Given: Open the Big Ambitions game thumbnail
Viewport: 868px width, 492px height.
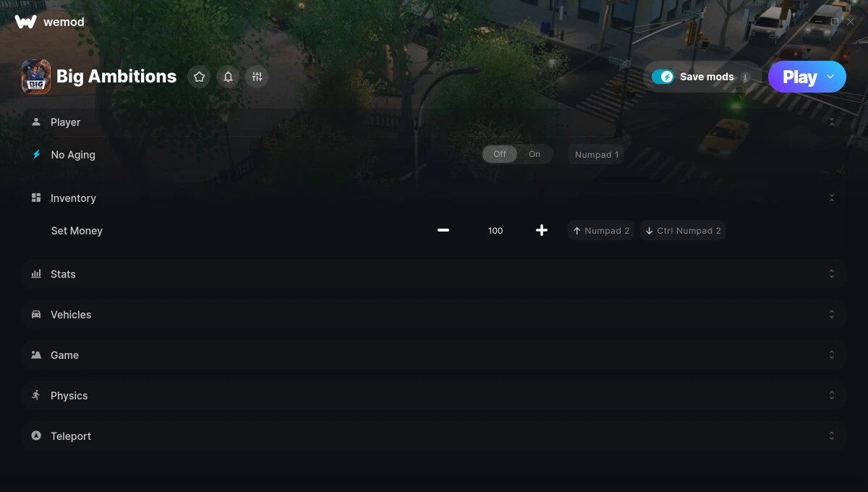Looking at the screenshot, I should 36,77.
